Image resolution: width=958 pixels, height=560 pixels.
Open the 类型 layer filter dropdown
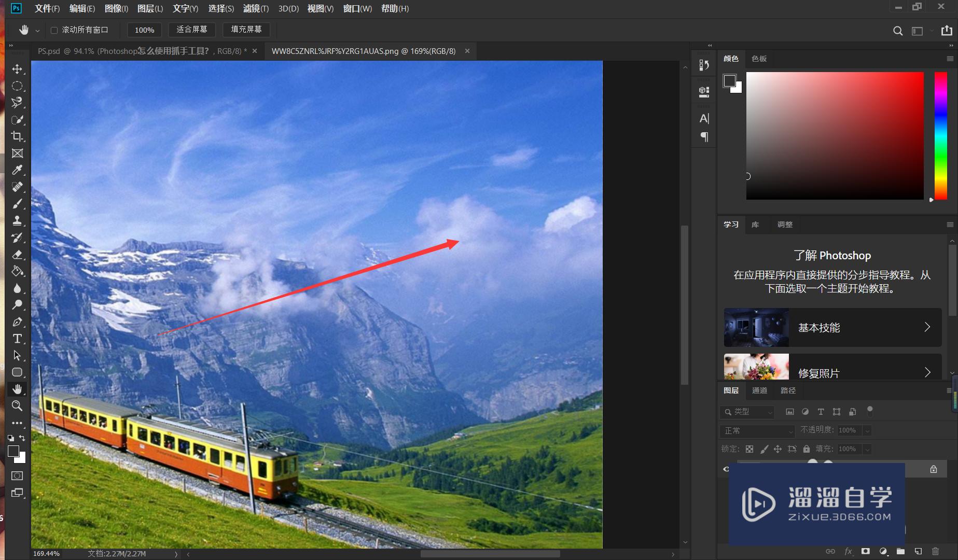pyautogui.click(x=747, y=412)
